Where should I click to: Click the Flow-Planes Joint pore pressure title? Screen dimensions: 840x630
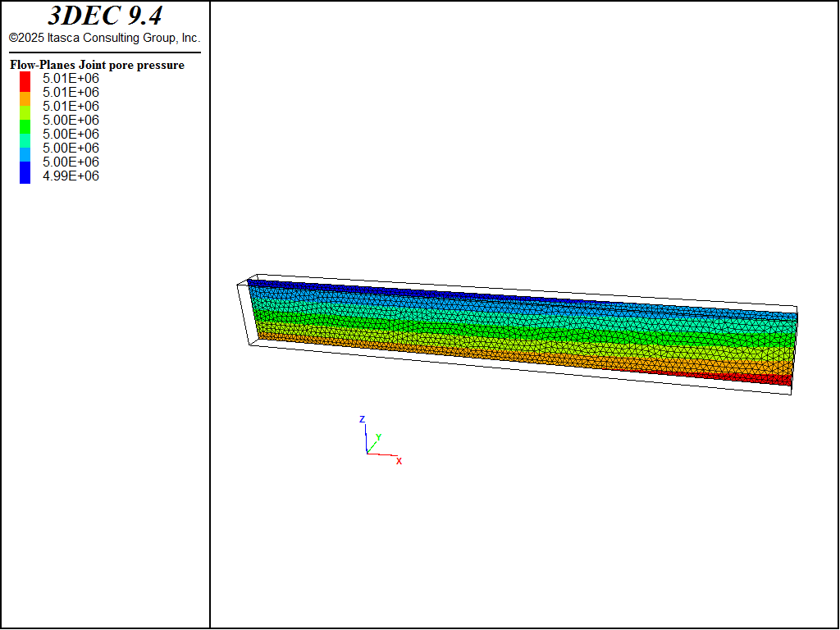97,65
